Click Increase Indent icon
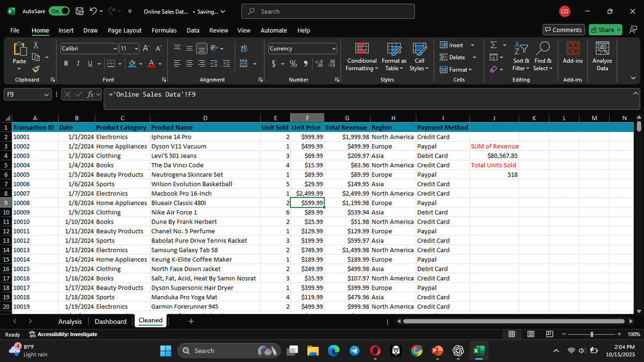 [x=226, y=64]
